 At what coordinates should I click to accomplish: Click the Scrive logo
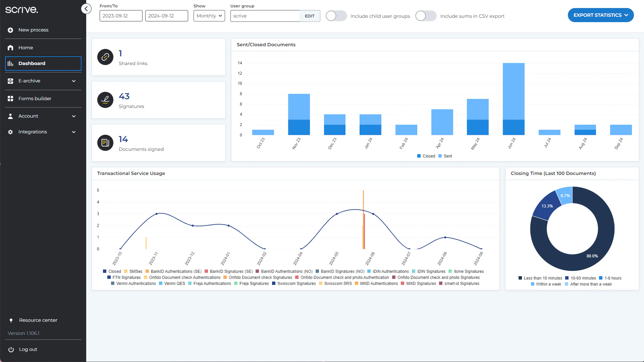click(22, 10)
